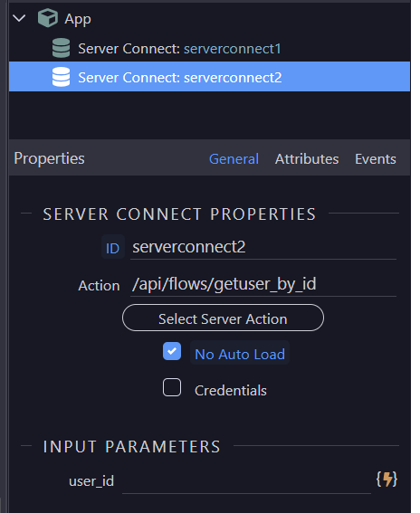Collapse the App tree node chevron
The width and height of the screenshot is (420, 513).
point(19,18)
